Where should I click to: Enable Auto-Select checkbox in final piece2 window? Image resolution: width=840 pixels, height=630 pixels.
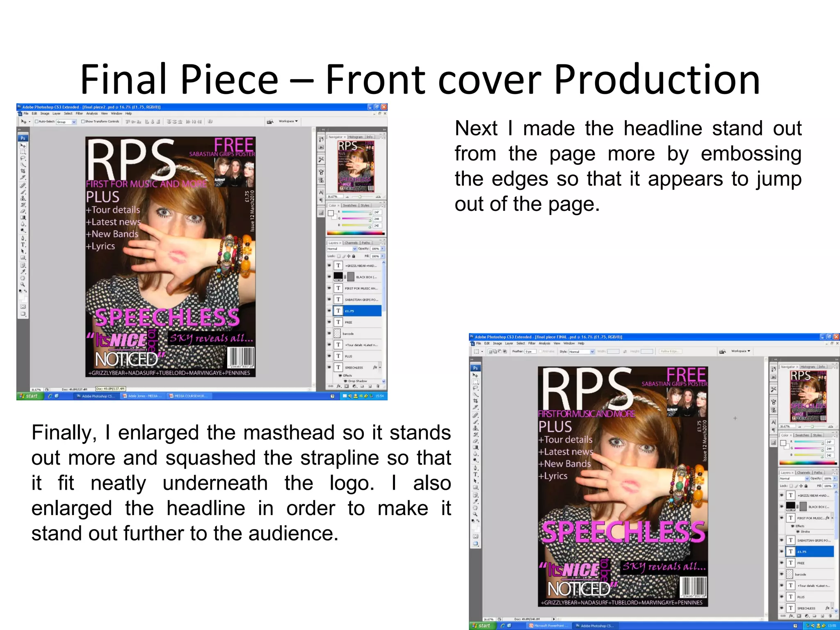coord(37,121)
